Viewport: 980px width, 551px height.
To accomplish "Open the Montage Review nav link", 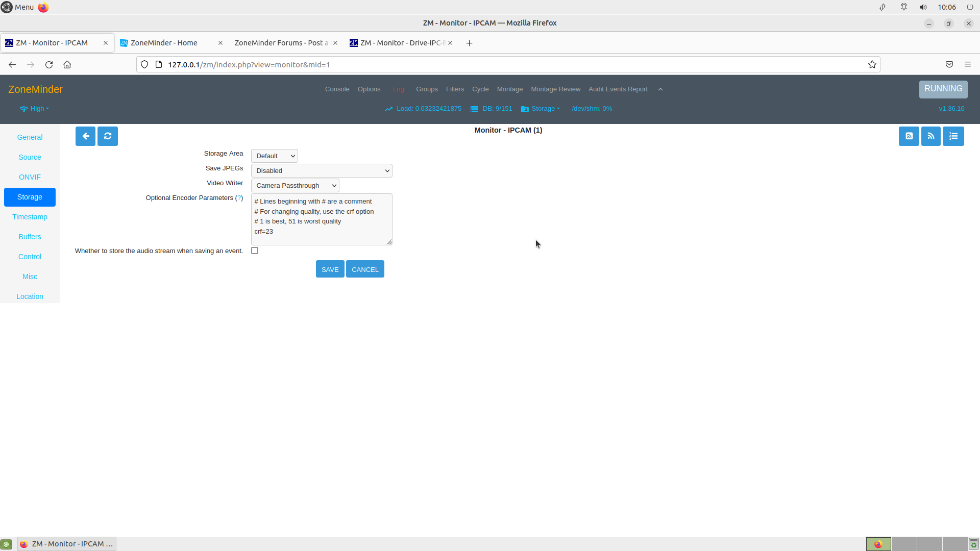I will pyautogui.click(x=555, y=89).
